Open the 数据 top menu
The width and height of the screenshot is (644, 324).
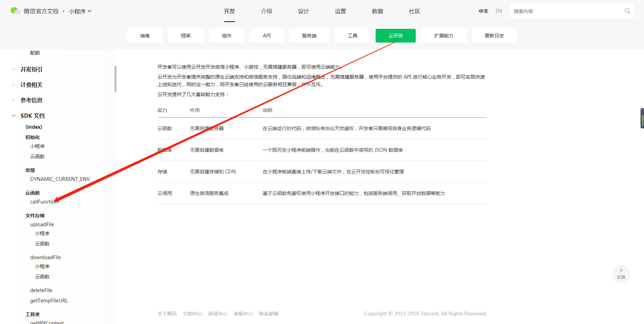[x=377, y=11]
